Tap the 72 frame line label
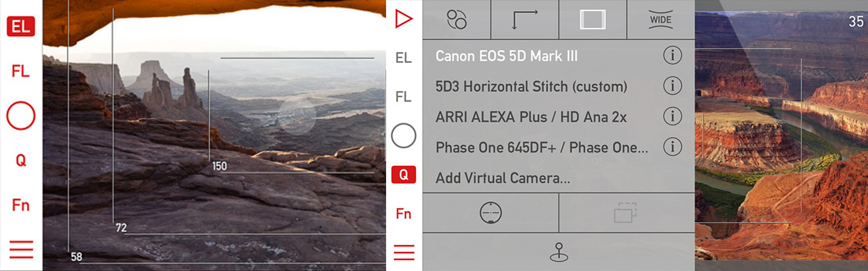This screenshot has height=271, width=868. pos(121,228)
